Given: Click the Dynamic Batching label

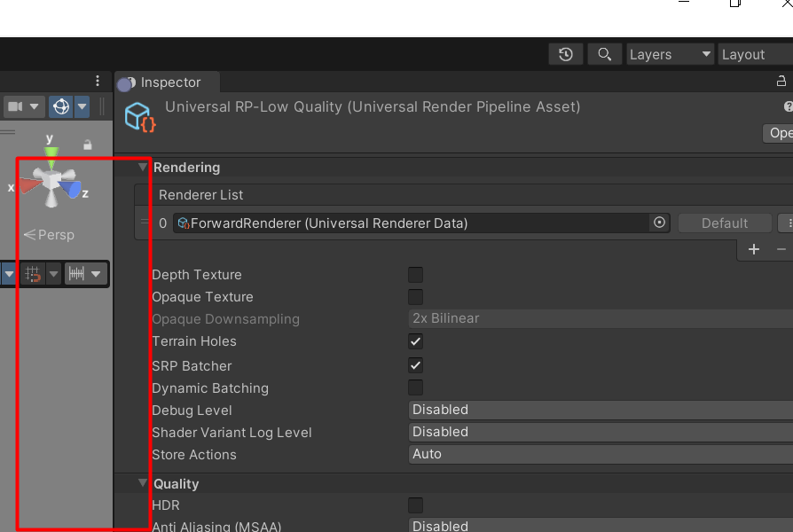Looking at the screenshot, I should coord(210,388).
